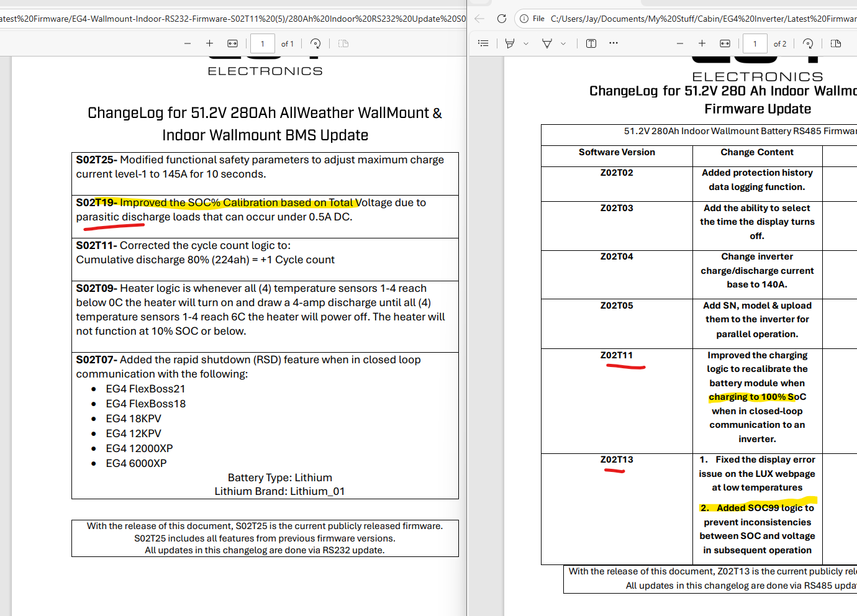Open page view options in right PDF
This screenshot has height=616, width=857.
click(x=836, y=43)
